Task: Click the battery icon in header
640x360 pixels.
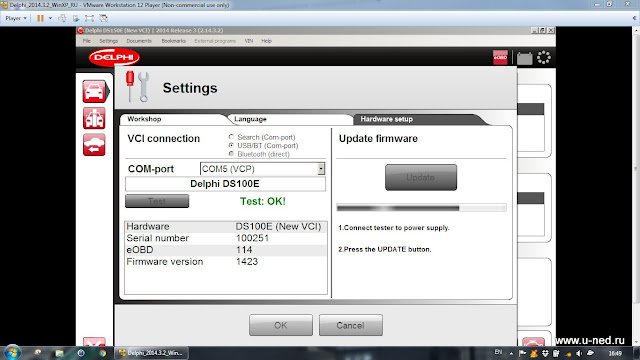Action: [524, 58]
